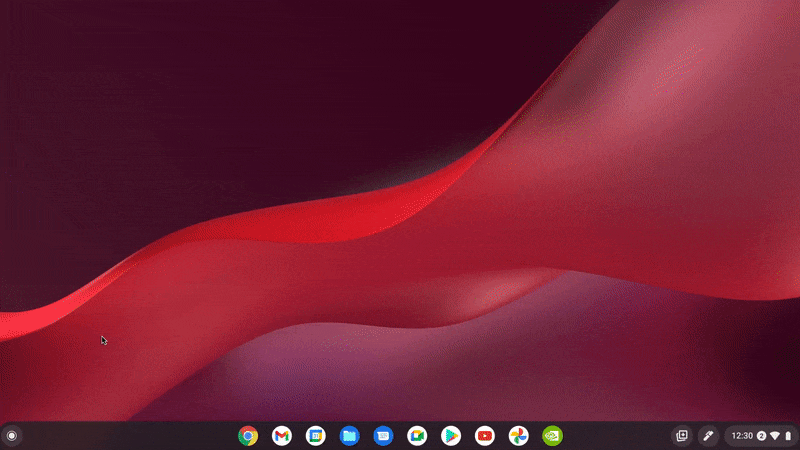Screen dimensions: 800x450
Task: Click the empty shelf area right of GeForce NOW
Action: (x=620, y=436)
